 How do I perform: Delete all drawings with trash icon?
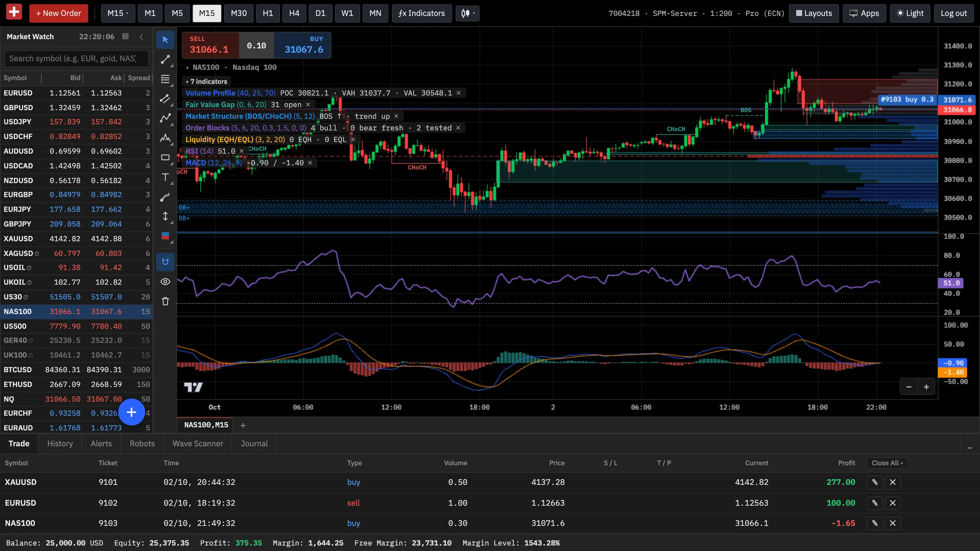pos(165,301)
